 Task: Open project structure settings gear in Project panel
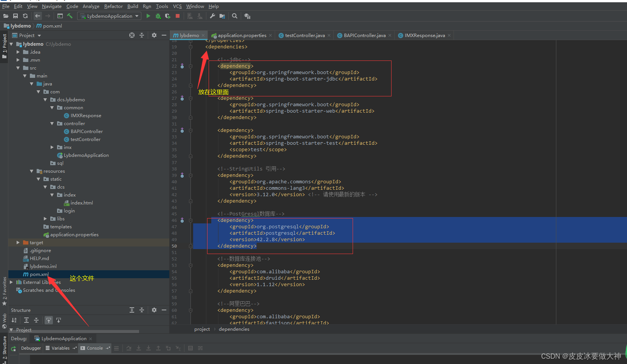(x=154, y=35)
